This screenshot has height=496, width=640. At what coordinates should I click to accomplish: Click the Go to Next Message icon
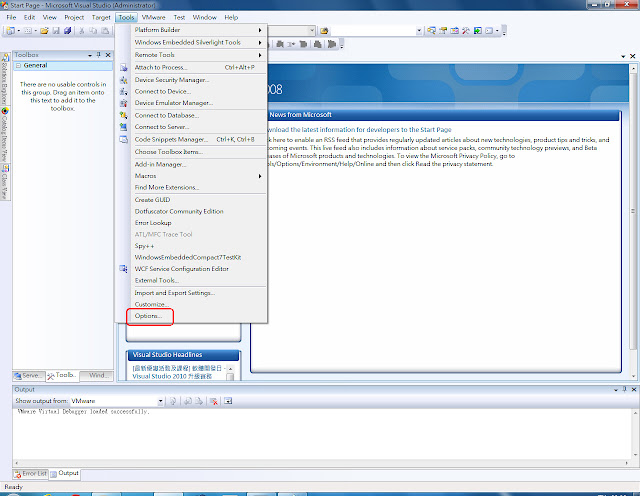click(x=199, y=401)
